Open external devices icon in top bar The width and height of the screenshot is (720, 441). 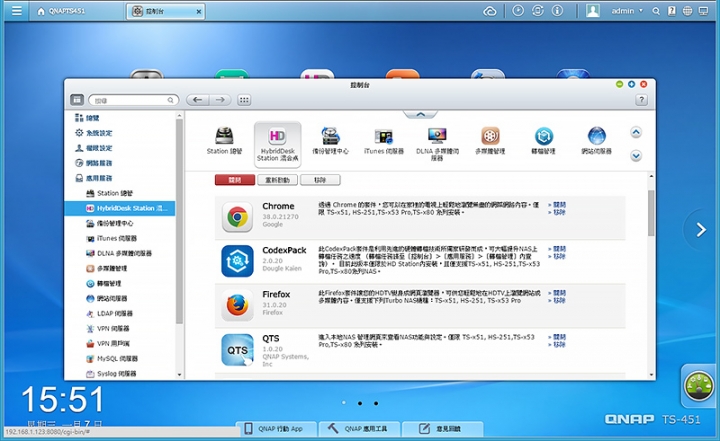coord(538,11)
